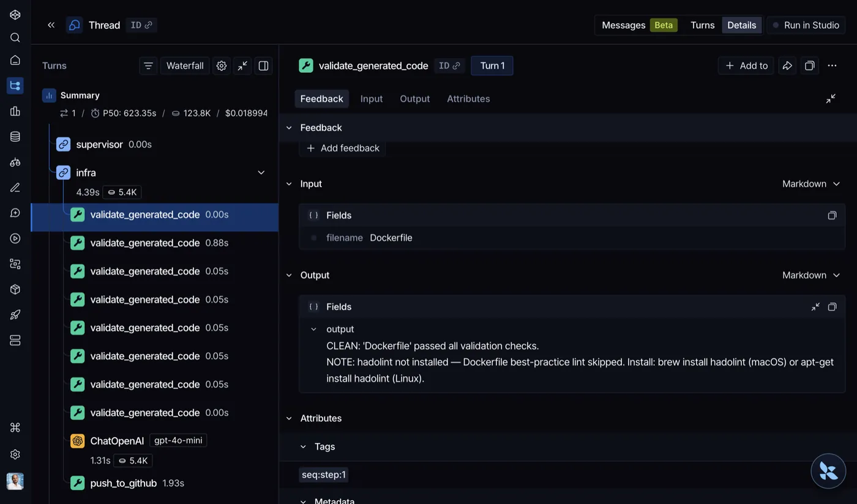Click Run in Studio button
857x504 pixels.
point(806,25)
